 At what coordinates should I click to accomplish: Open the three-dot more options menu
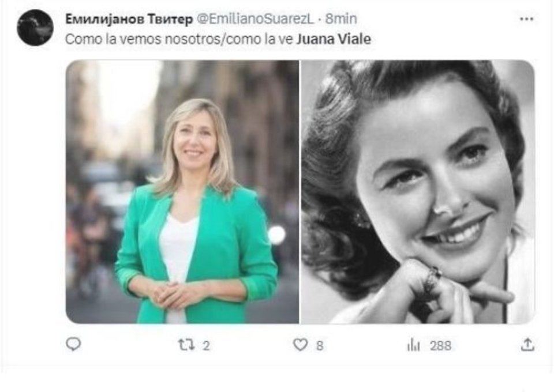526,19
